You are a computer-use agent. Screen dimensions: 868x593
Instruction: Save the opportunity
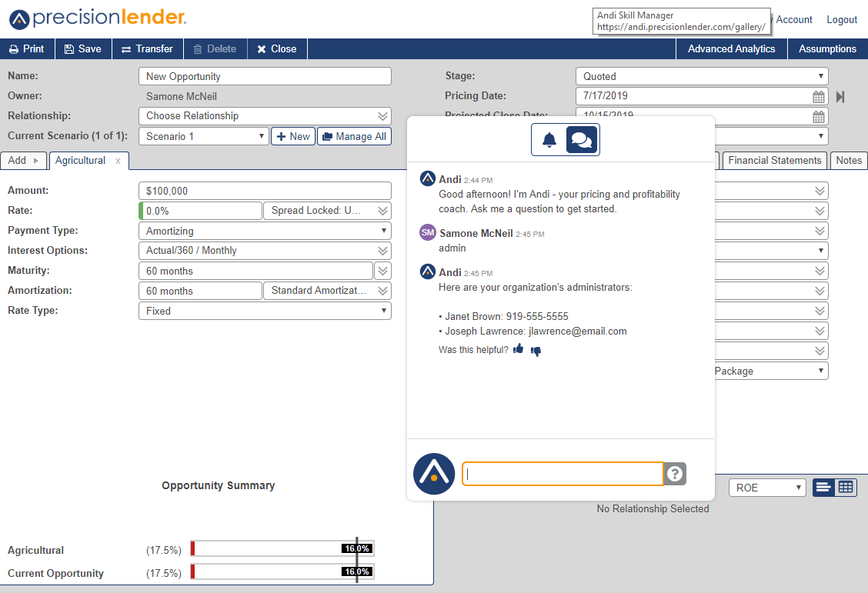[83, 48]
